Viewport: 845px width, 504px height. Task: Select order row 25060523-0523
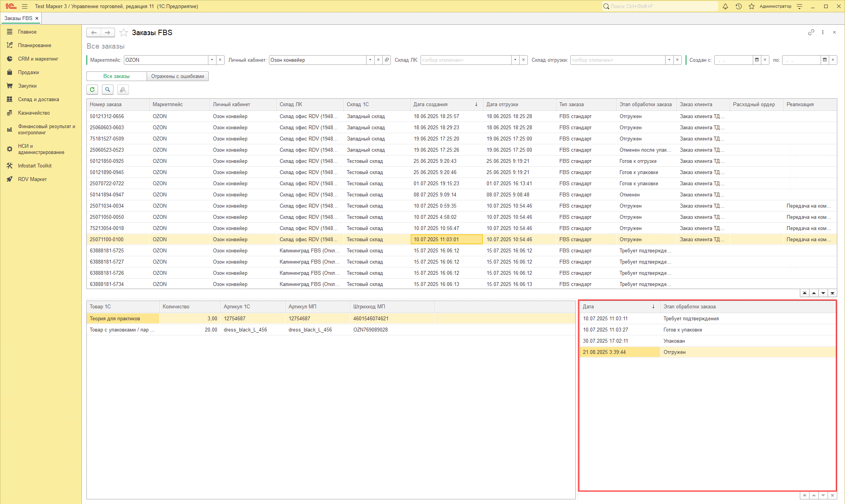coord(462,150)
